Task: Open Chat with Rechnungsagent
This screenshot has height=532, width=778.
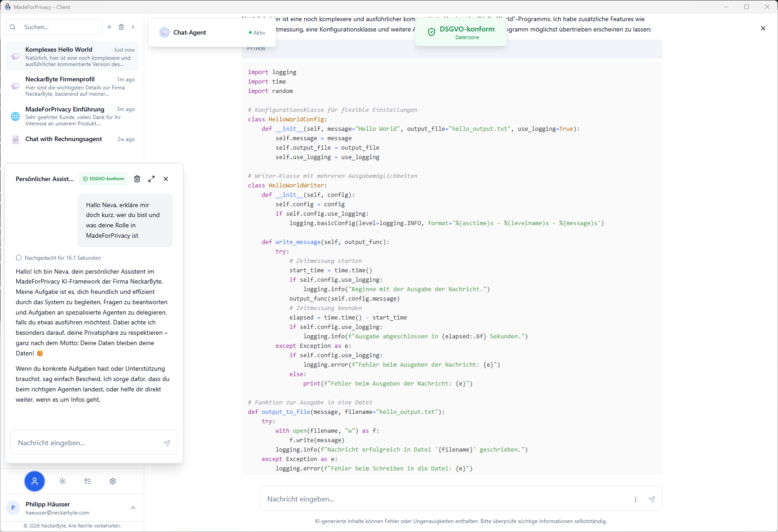Action: (72, 139)
